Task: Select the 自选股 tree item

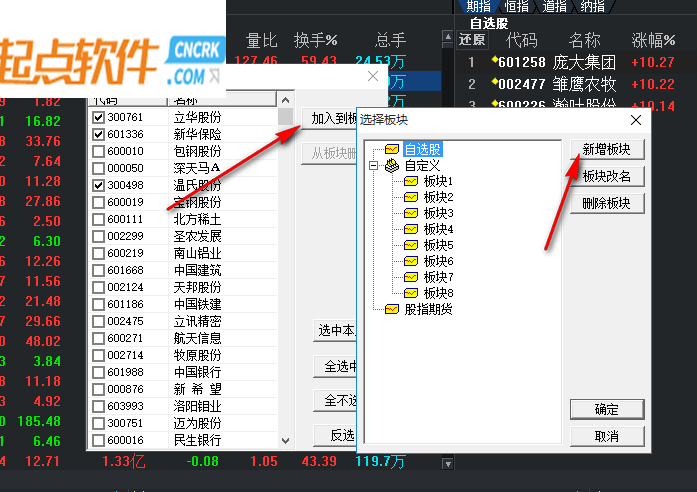Action: coord(422,149)
